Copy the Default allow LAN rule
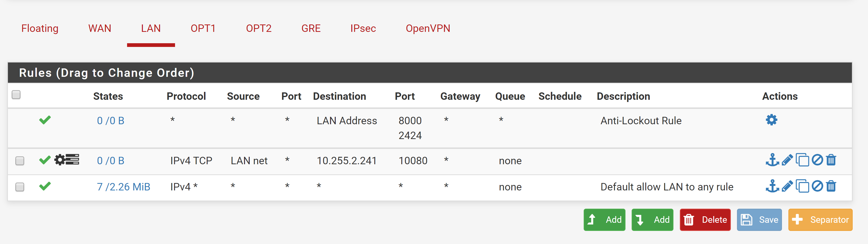Image resolution: width=868 pixels, height=244 pixels. pos(802,186)
